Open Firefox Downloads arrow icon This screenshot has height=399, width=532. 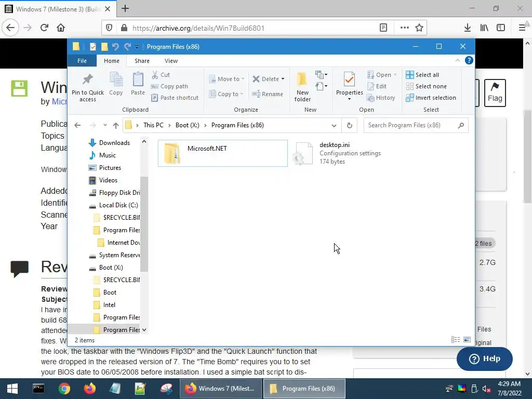point(468,28)
